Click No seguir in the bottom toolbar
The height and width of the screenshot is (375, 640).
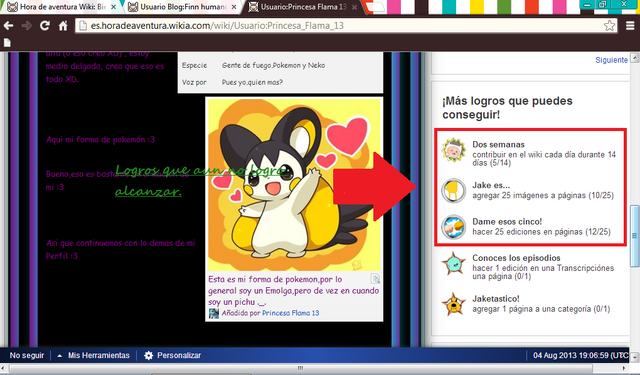(x=27, y=355)
